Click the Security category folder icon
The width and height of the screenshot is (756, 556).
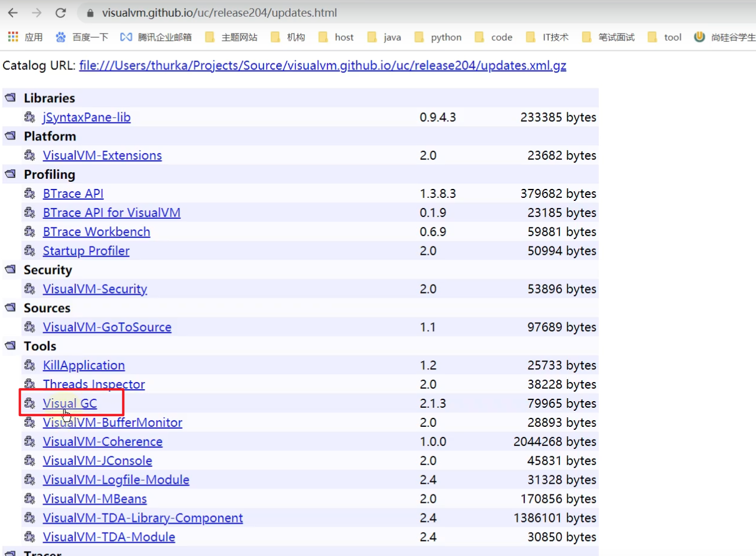click(10, 270)
